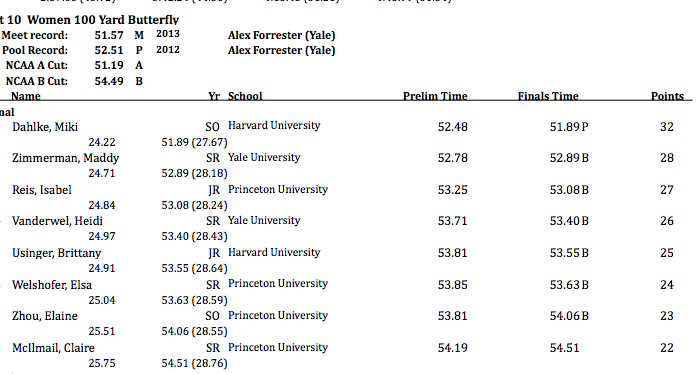
Task: Select finals time 51.89 P
Action: tap(569, 127)
